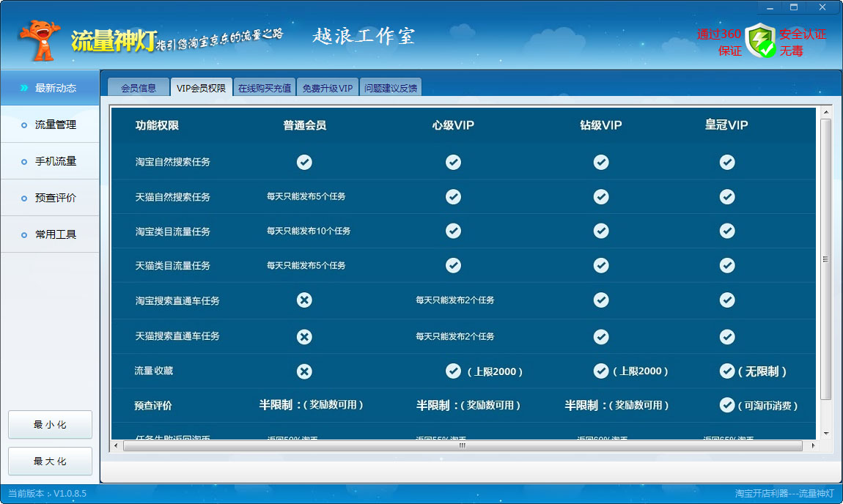The width and height of the screenshot is (843, 504).
Task: Click the table's scroll up arrow
Action: (x=826, y=112)
